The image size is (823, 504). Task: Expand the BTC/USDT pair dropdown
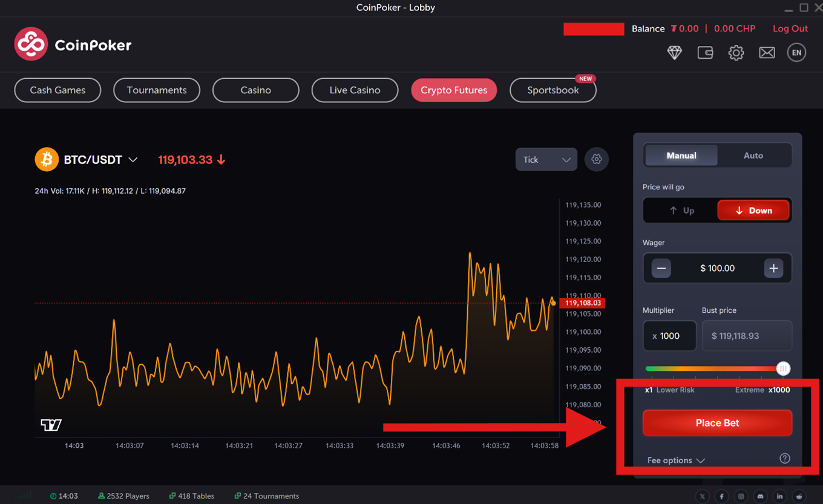(x=133, y=160)
